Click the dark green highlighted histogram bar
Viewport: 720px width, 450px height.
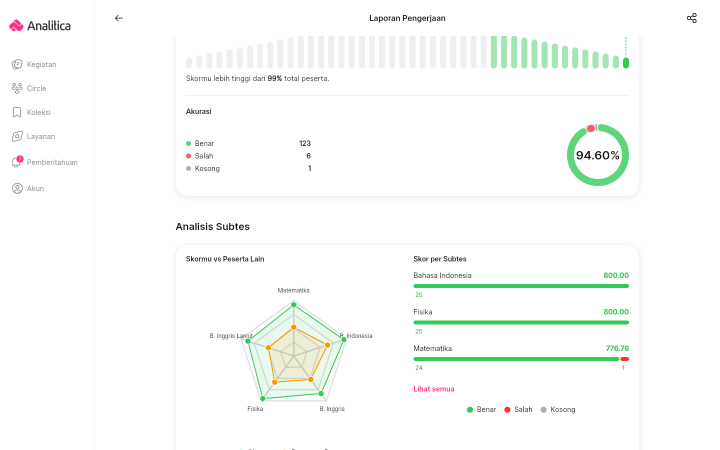[625, 63]
